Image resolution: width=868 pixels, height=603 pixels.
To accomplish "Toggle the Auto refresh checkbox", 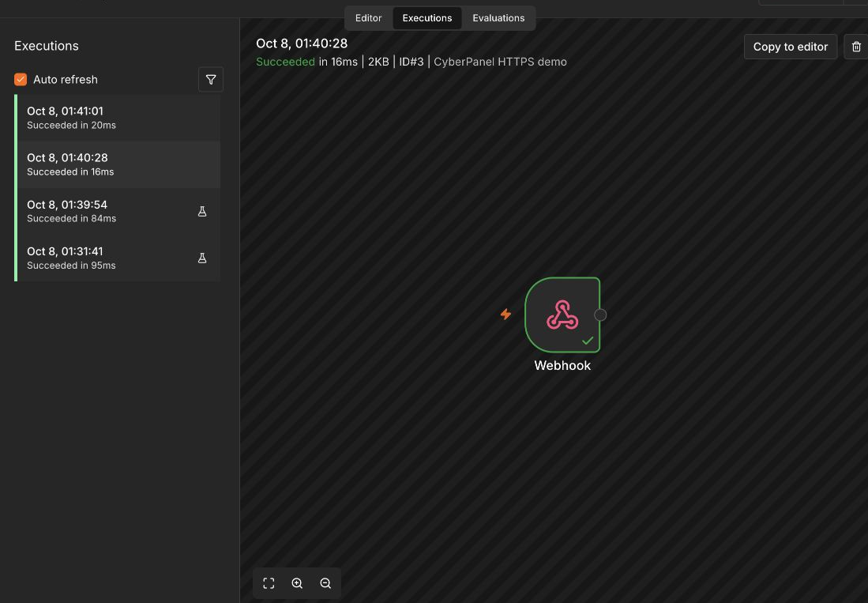I will (21, 80).
